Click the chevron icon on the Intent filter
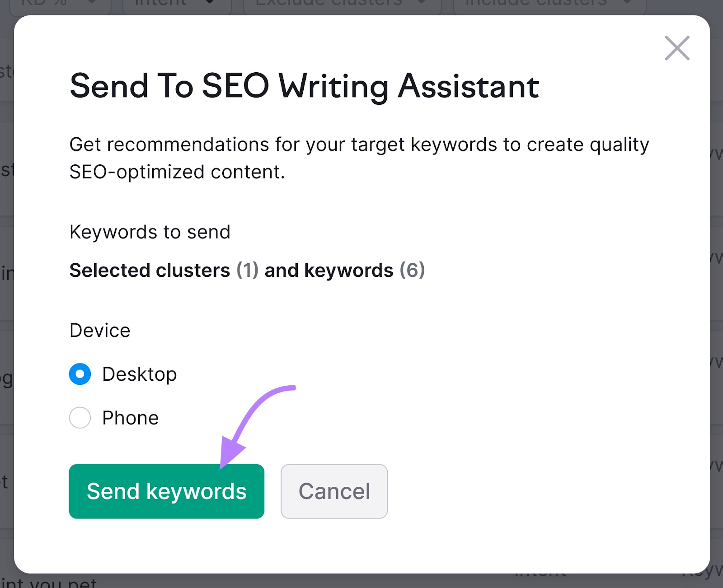The width and height of the screenshot is (723, 588). pyautogui.click(x=209, y=3)
